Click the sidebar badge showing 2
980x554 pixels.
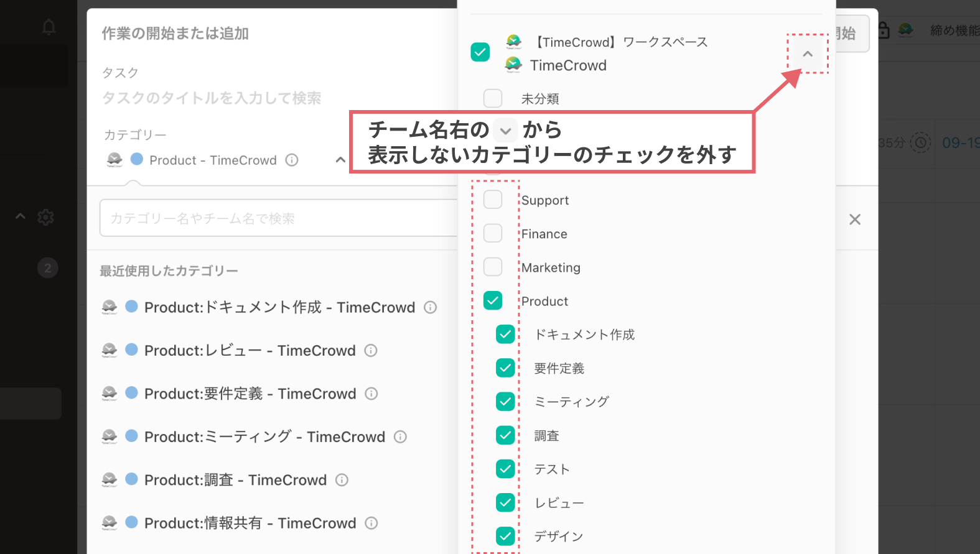pos(48,268)
